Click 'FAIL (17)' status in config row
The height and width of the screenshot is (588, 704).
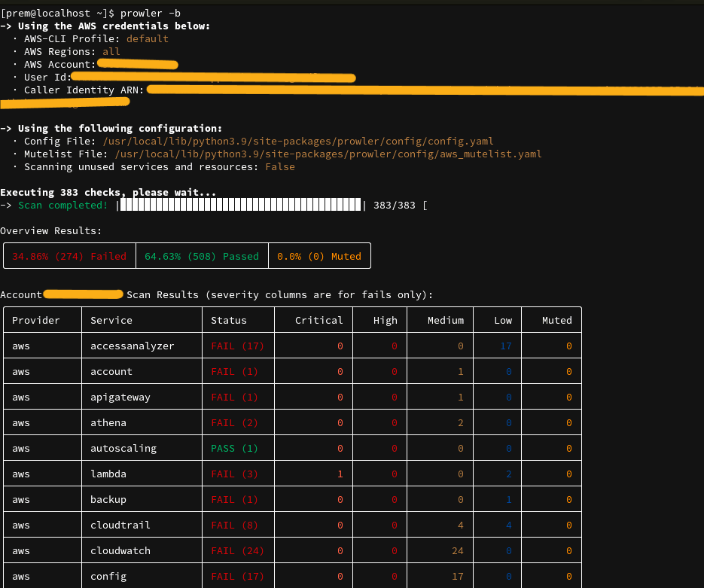(x=237, y=576)
